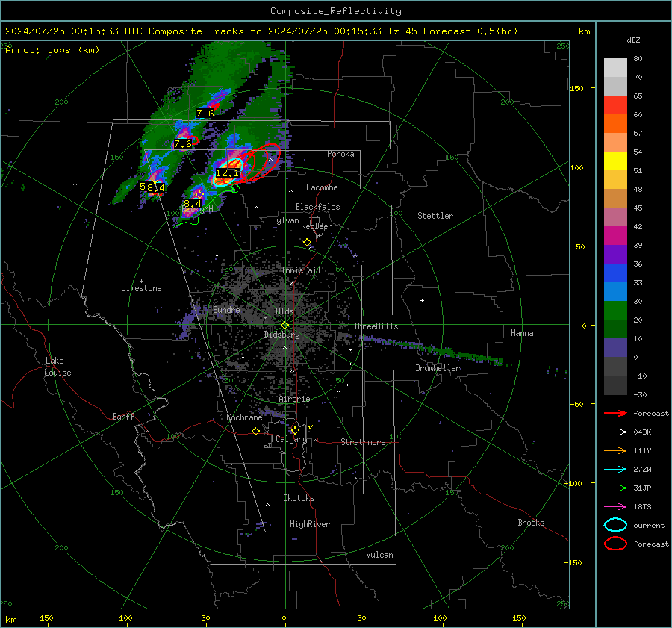Click the Sylvan town label
The image size is (672, 628).
(285, 220)
